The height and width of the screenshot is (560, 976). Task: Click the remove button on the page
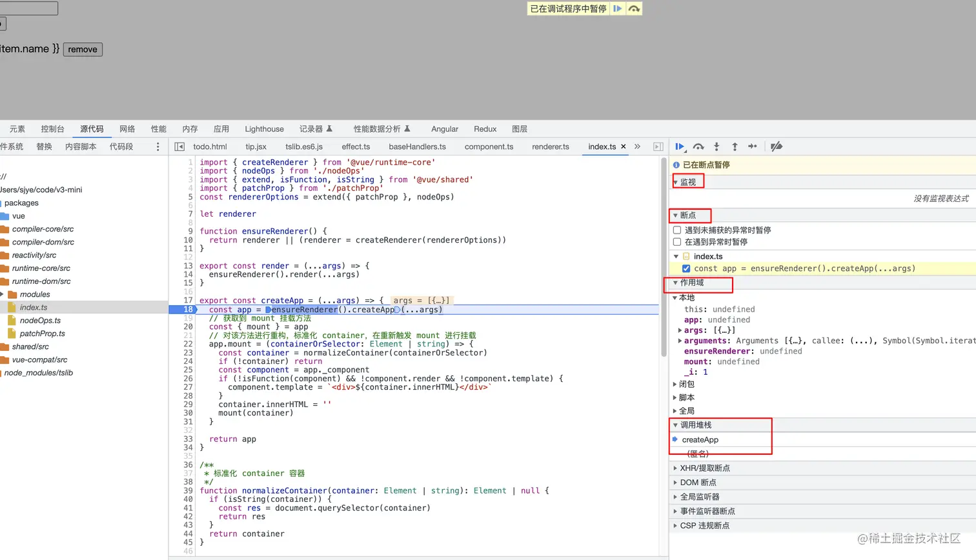(x=83, y=49)
